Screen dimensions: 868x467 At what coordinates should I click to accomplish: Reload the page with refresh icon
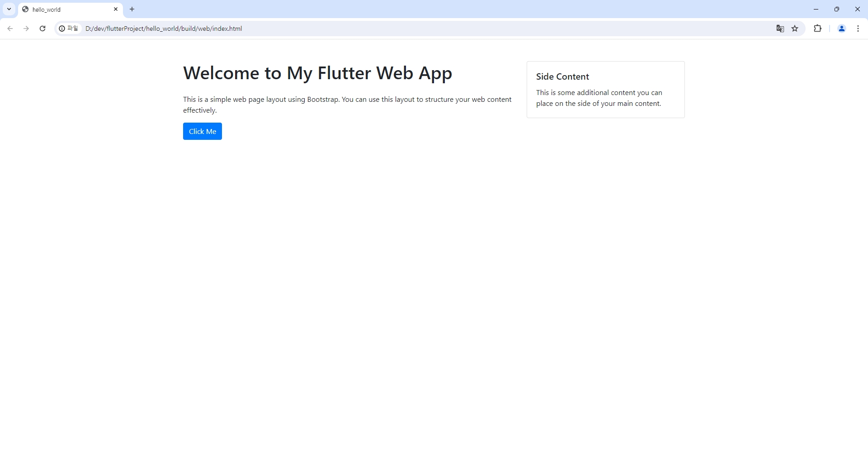tap(42, 29)
